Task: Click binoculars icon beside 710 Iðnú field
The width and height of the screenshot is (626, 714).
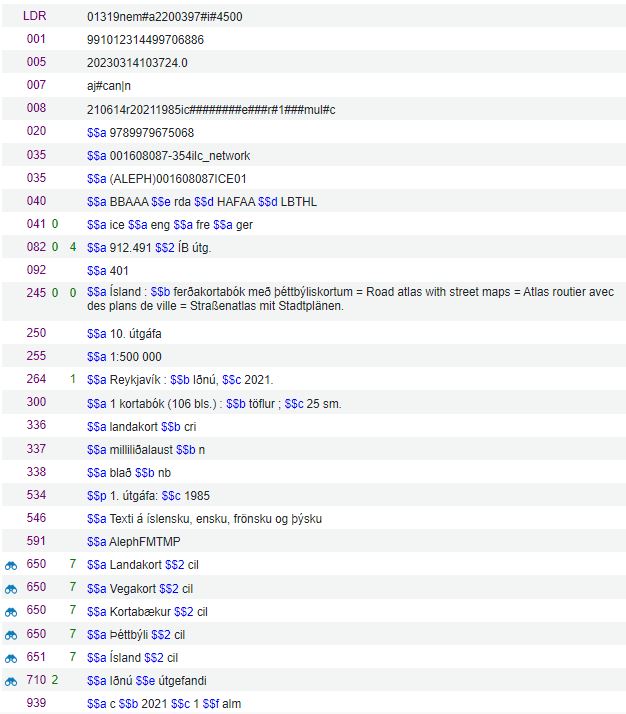Action: (x=11, y=682)
